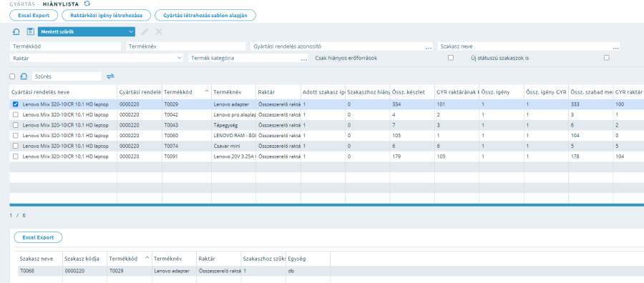
Task: Select the Csavar mini cell
Action: click(234, 146)
